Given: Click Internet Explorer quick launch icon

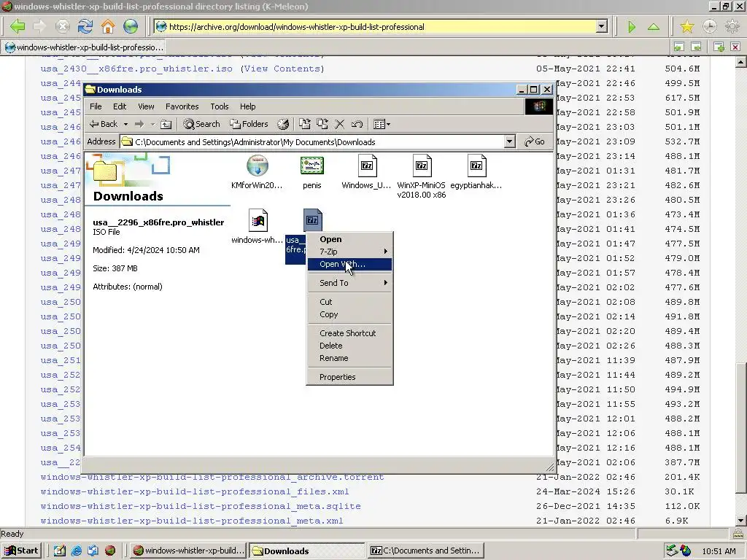Looking at the screenshot, I should 76,551.
